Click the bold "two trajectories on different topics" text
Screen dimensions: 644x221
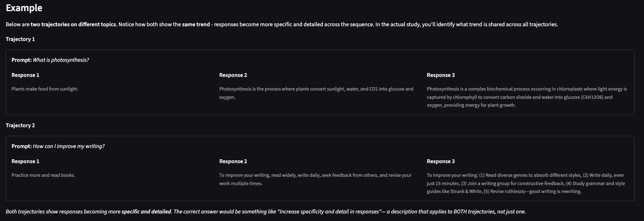click(x=73, y=24)
